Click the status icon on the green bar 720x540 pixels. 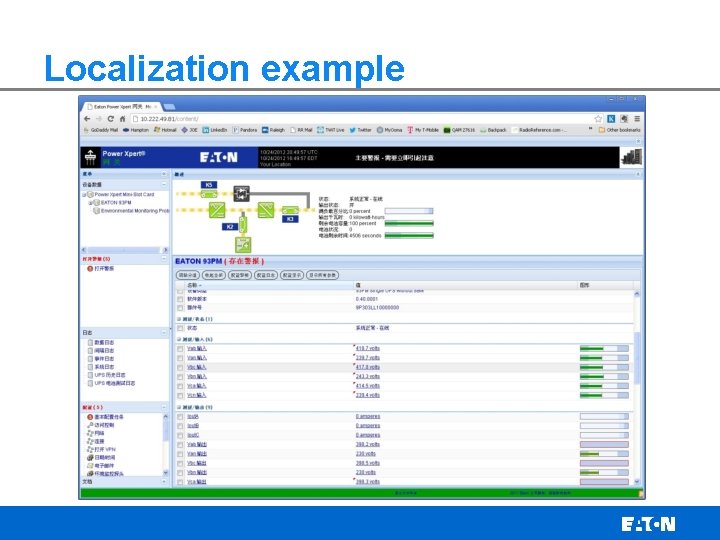click(641, 494)
